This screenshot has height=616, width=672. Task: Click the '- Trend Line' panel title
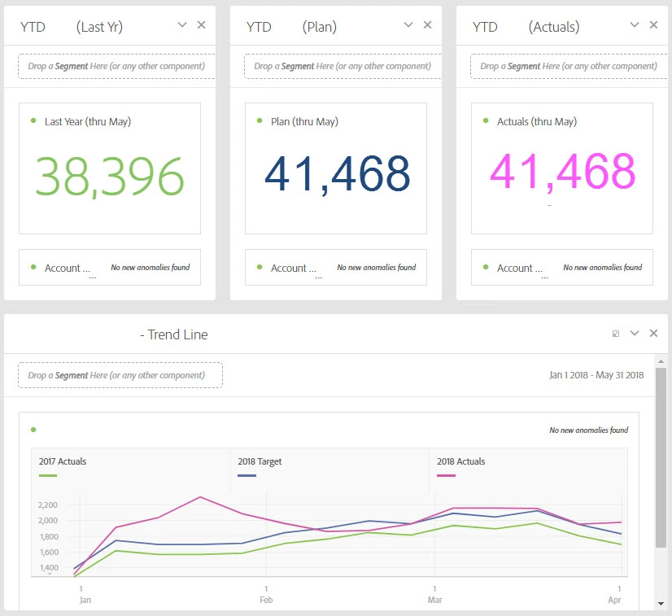(x=174, y=334)
